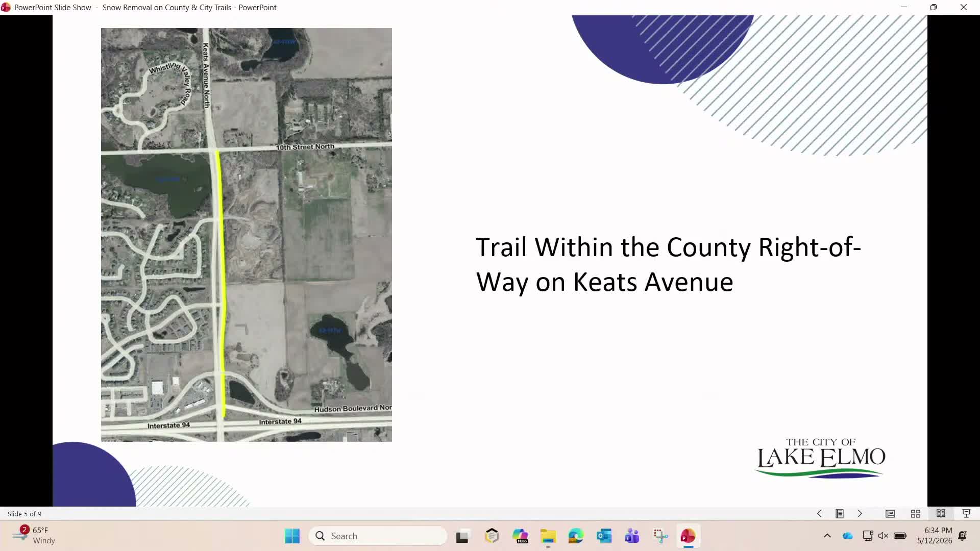Click the '10th Street North' map label
The width and height of the screenshot is (980, 551).
pos(305,147)
